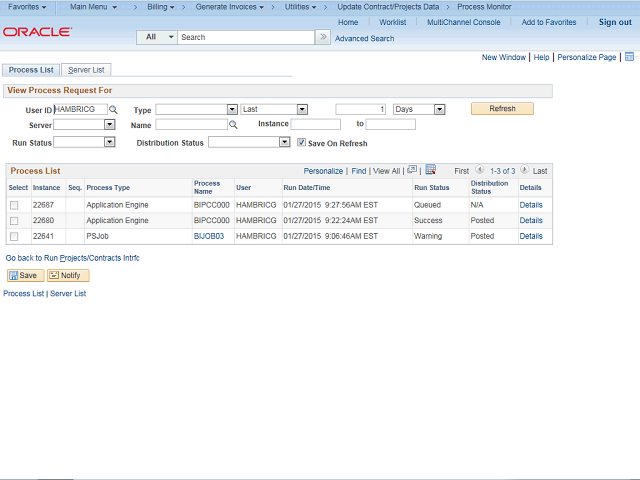
Task: Toggle Save On Refresh checkbox
Action: [x=301, y=142]
